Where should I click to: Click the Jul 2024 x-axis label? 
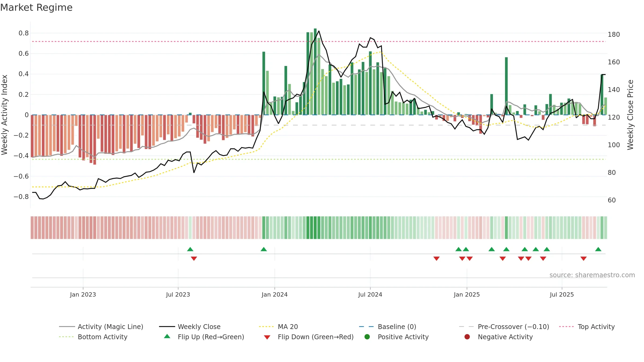tap(370, 294)
